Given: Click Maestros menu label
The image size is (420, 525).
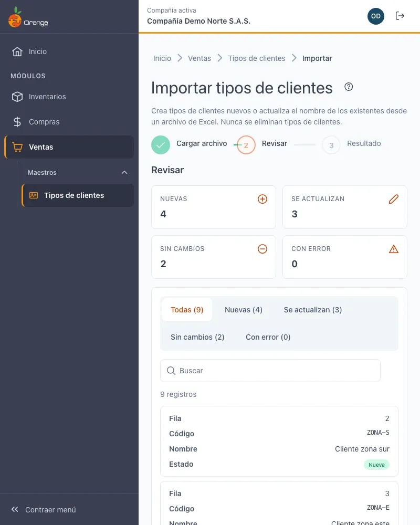Looking at the screenshot, I should [42, 172].
